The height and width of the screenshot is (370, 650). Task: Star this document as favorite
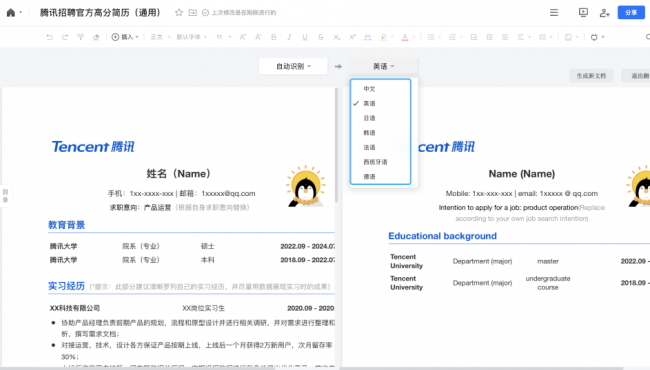[x=179, y=12]
